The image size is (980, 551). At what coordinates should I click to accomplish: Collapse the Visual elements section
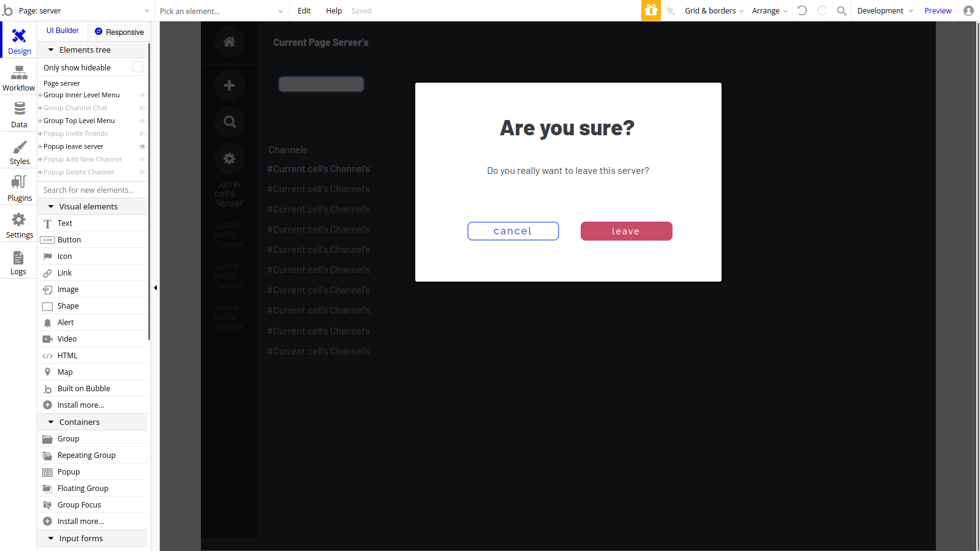(x=51, y=206)
